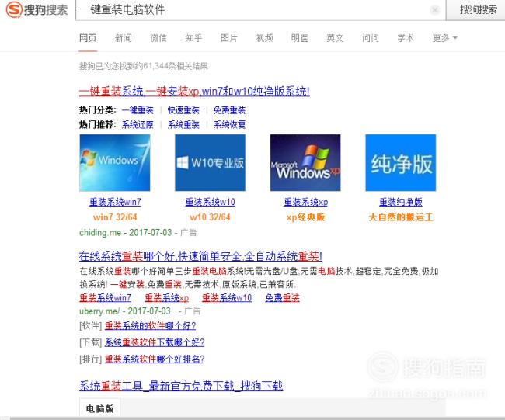Click the 快速重装 category link
The width and height of the screenshot is (505, 420).
tap(183, 110)
